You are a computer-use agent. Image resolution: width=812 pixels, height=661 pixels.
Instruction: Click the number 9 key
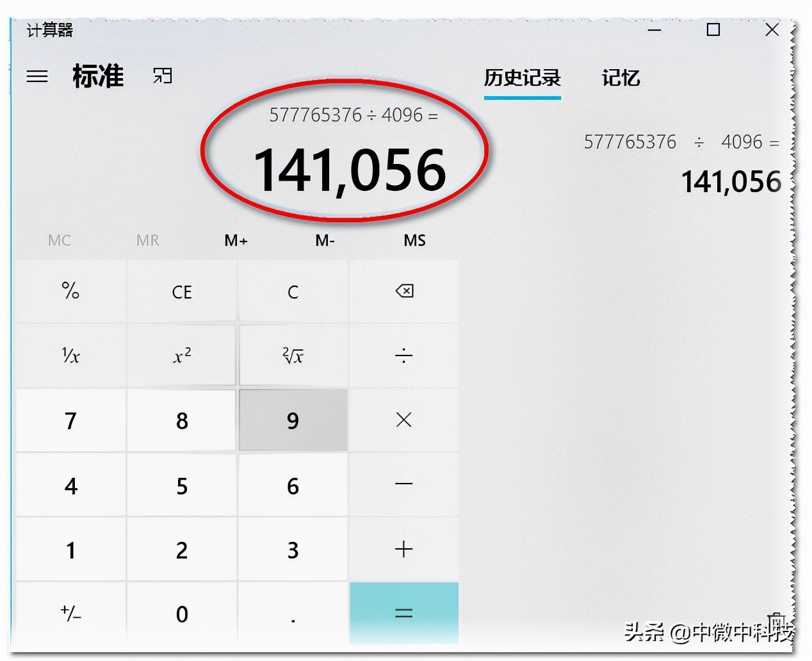point(293,421)
